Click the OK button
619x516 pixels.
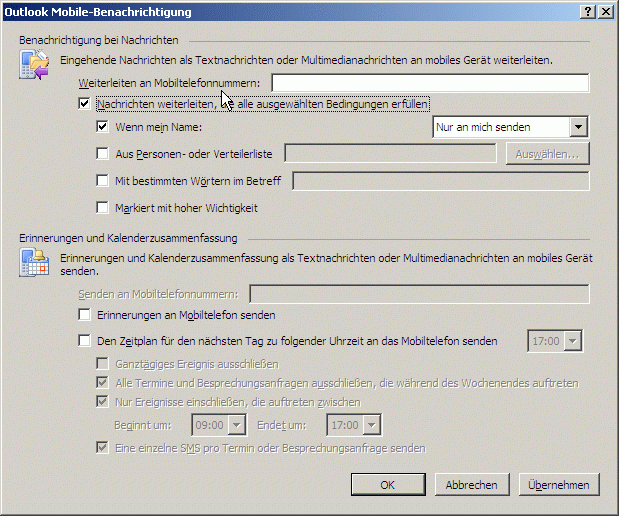[x=388, y=484]
